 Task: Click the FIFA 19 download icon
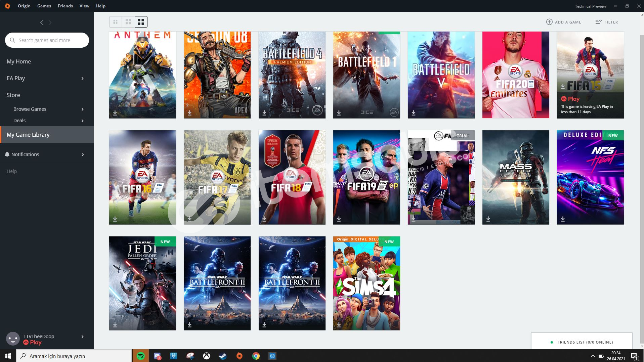[339, 219]
